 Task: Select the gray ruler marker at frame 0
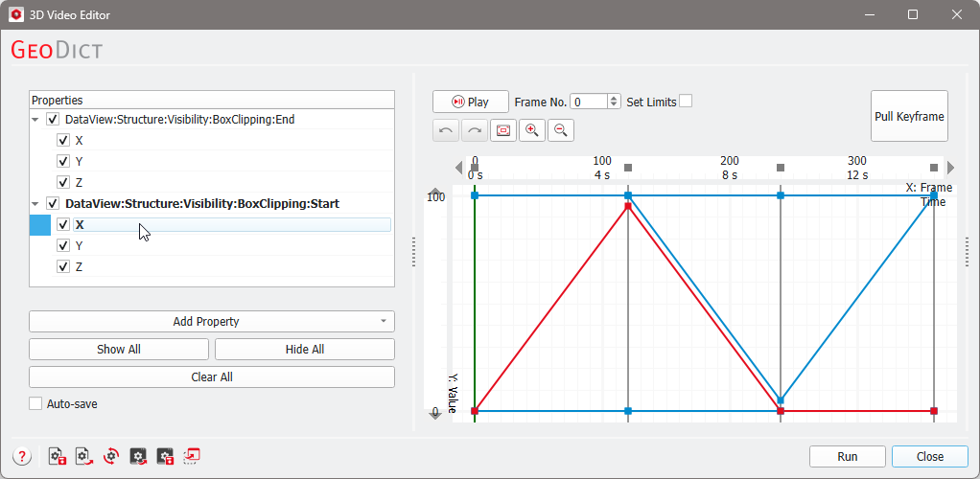[475, 168]
